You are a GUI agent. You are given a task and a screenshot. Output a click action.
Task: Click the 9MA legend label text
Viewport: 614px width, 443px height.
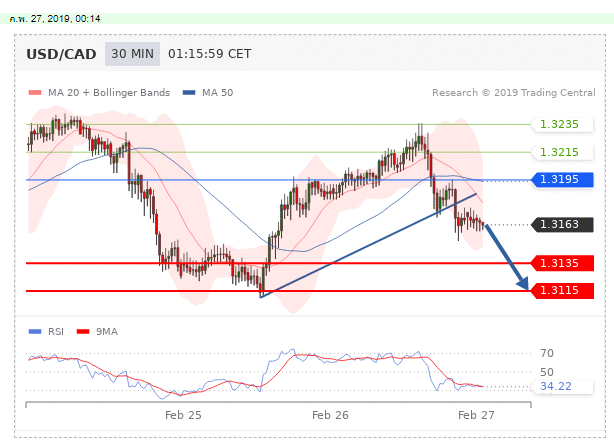[x=107, y=332]
